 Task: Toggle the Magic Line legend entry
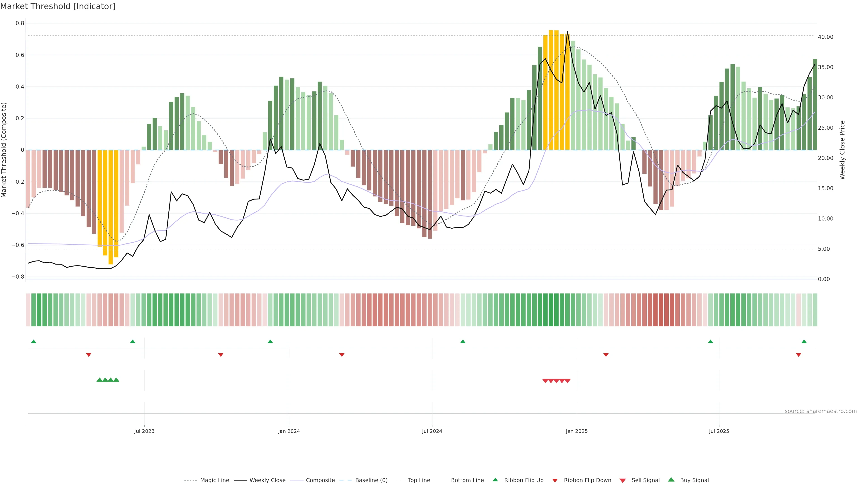click(214, 480)
